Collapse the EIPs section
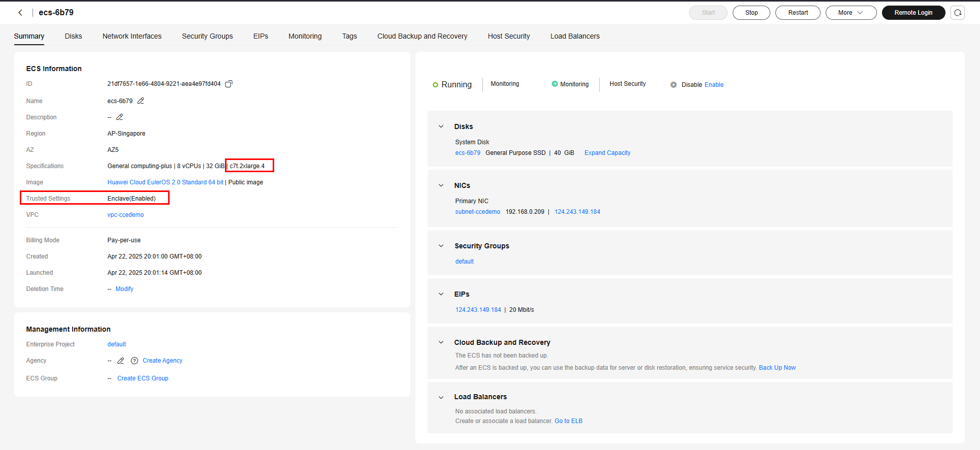 (x=441, y=294)
